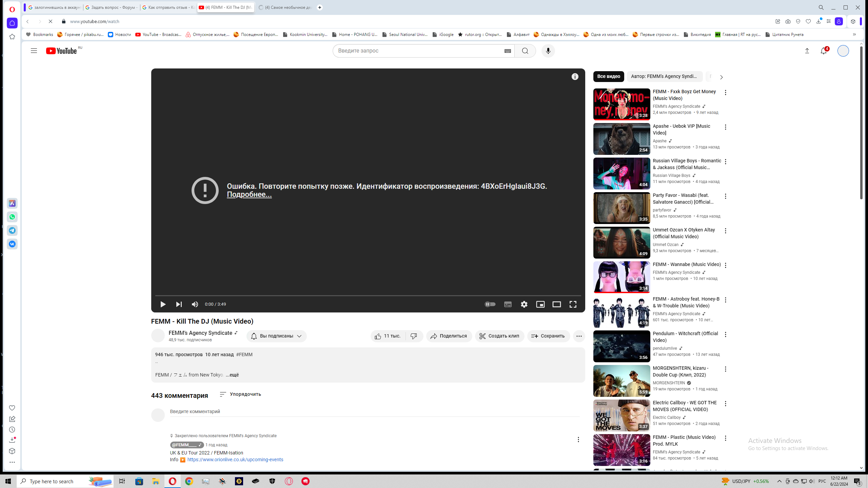Select 'Все видео' tab in sidebar
Screen dimensions: 868x488
608,76
